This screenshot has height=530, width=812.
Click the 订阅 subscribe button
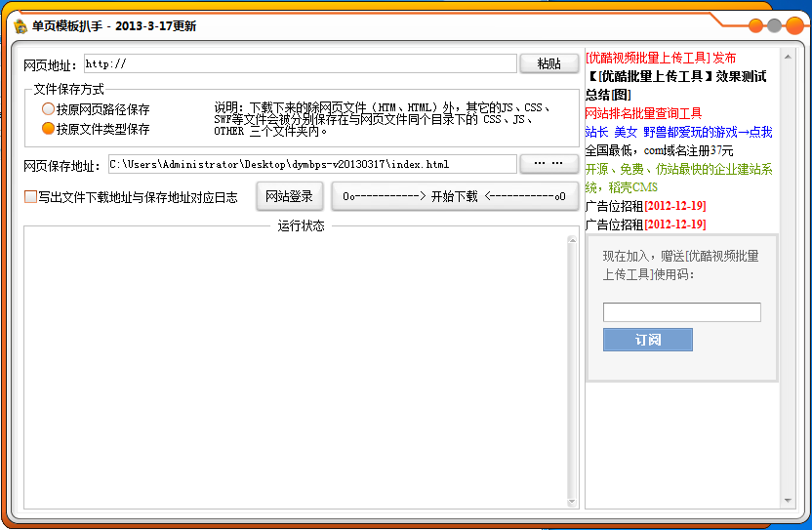[x=648, y=340]
